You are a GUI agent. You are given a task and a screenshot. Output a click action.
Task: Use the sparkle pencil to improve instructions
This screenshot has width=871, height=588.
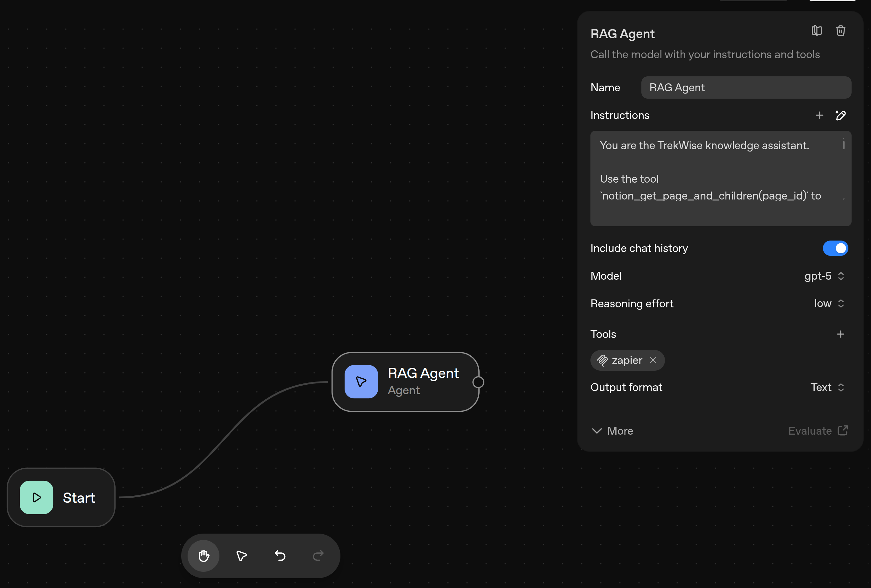841,115
